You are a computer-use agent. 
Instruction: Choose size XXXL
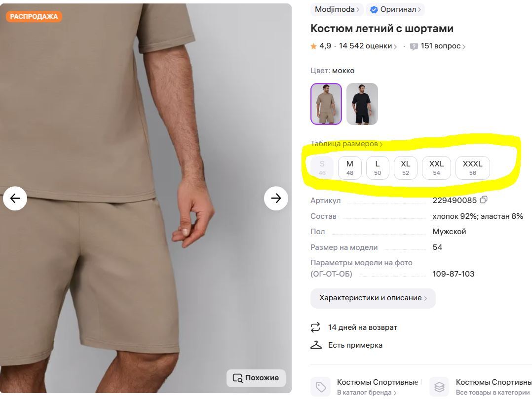(x=472, y=167)
